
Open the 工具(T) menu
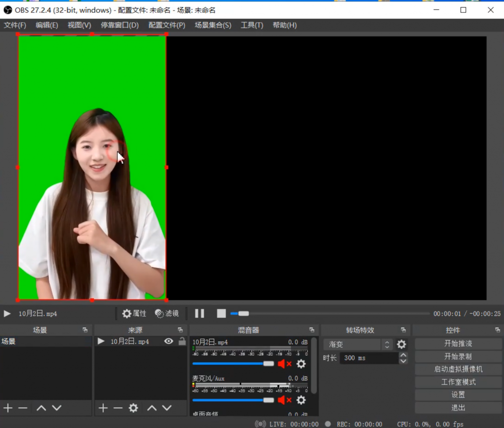252,25
